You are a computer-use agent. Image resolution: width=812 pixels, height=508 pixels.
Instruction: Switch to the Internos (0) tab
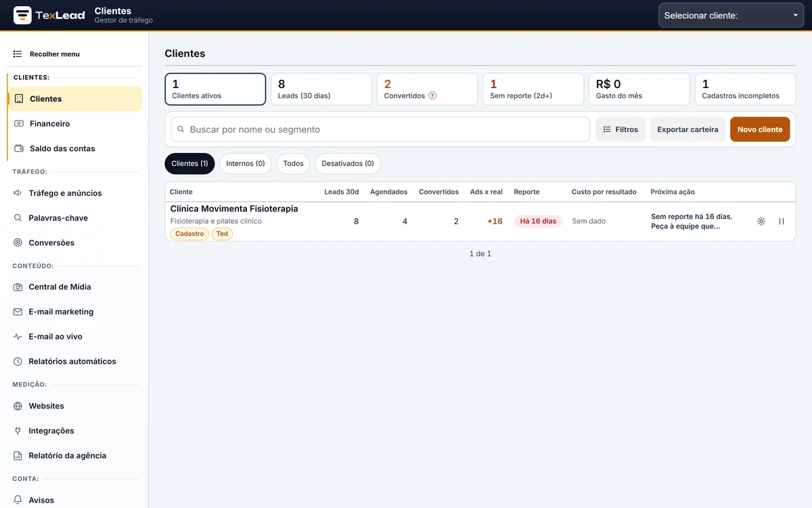coord(245,164)
